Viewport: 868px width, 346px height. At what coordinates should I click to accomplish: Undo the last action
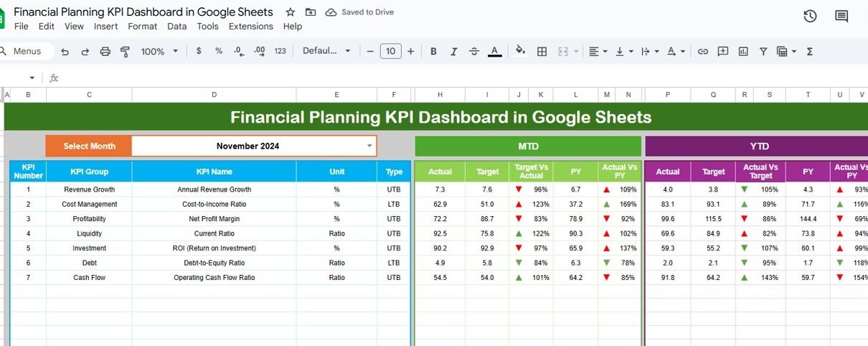65,52
